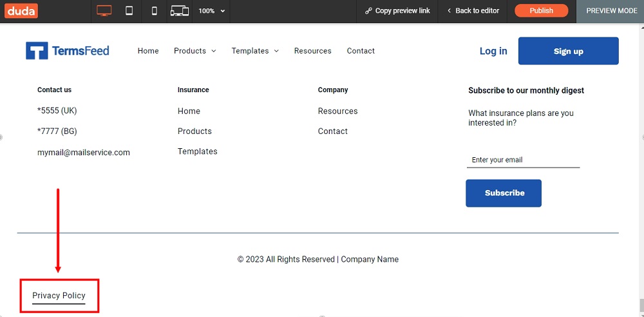Click the Subscribe to our monthly digest heading
644x317 pixels.
pos(526,90)
